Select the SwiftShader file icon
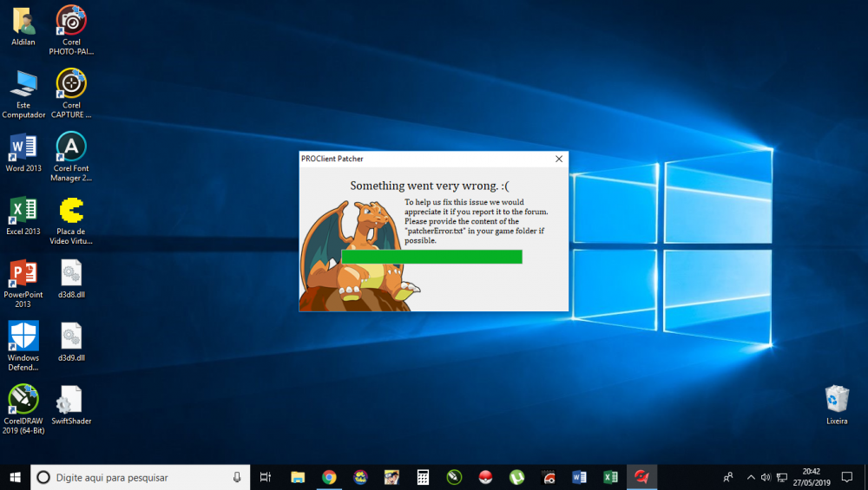The height and width of the screenshot is (490, 868). [x=71, y=401]
